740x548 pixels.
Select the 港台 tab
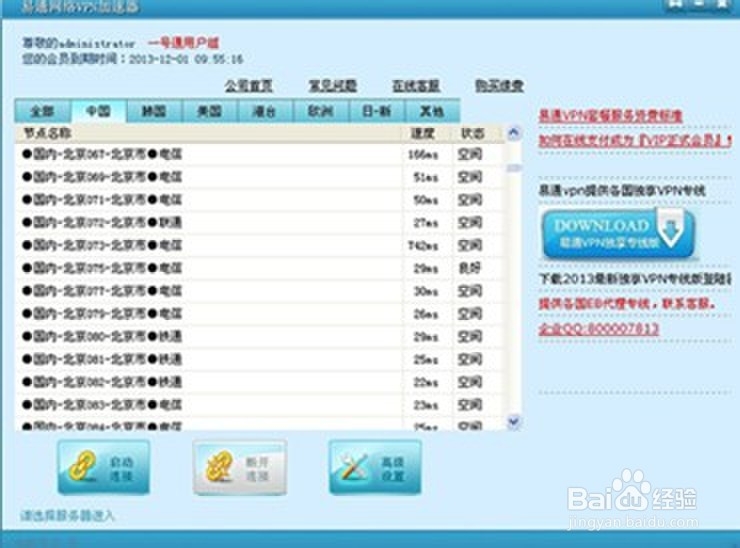pos(265,111)
